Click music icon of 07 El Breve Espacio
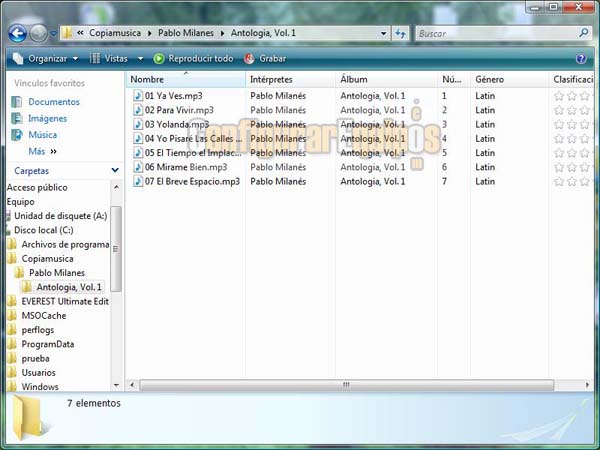600x450 pixels. tap(138, 181)
